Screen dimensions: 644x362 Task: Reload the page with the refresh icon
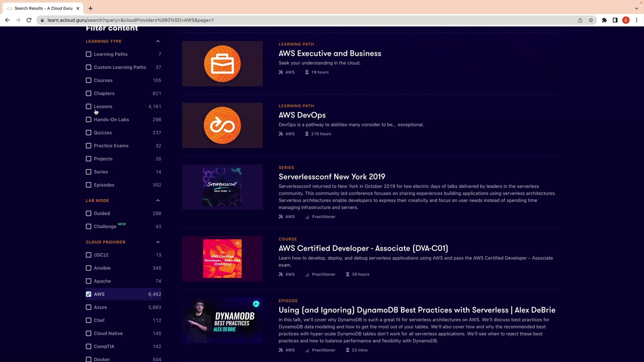(x=29, y=20)
